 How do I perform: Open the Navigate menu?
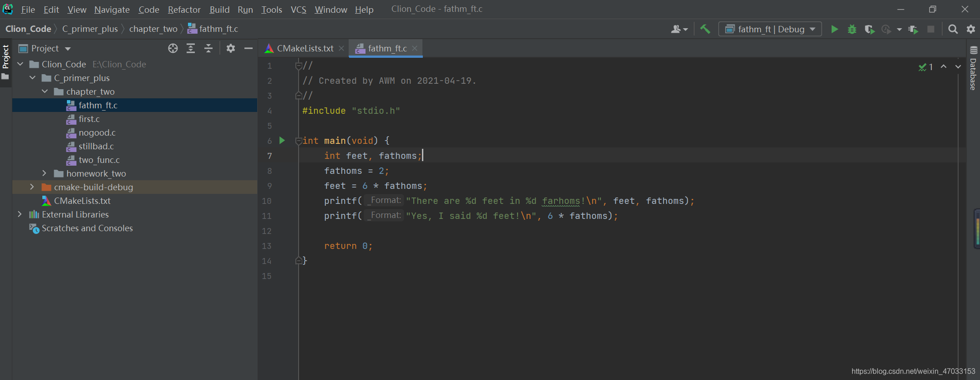112,9
